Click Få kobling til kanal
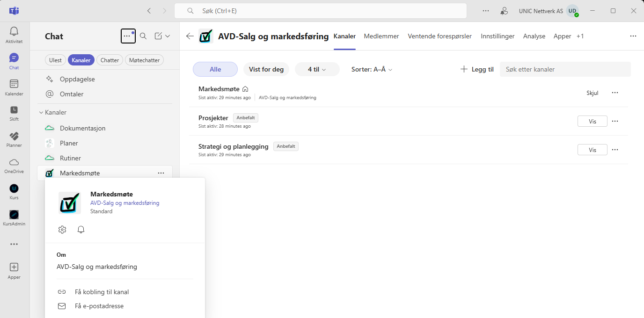 pyautogui.click(x=102, y=292)
